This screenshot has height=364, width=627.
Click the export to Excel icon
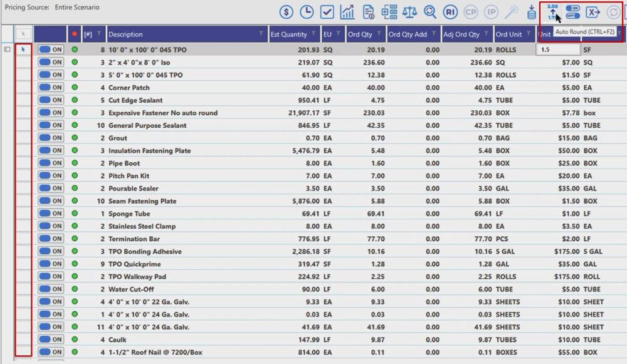pyautogui.click(x=593, y=12)
